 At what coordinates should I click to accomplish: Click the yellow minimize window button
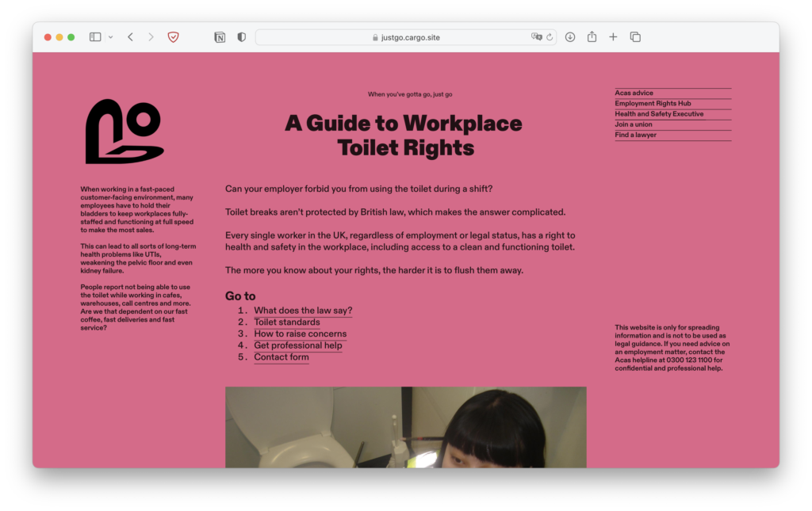click(59, 37)
